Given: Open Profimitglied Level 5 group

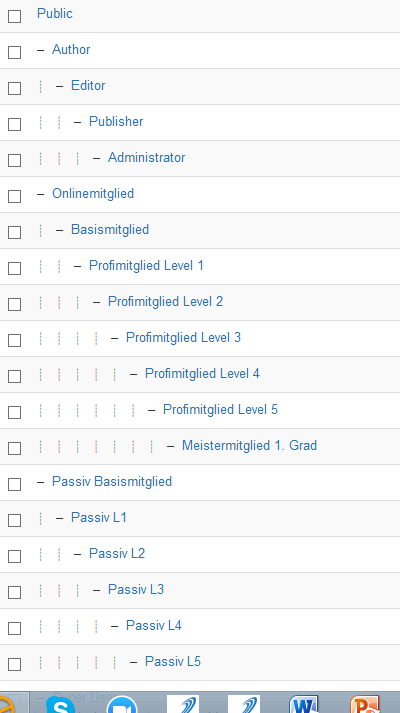Looking at the screenshot, I should (220, 409).
